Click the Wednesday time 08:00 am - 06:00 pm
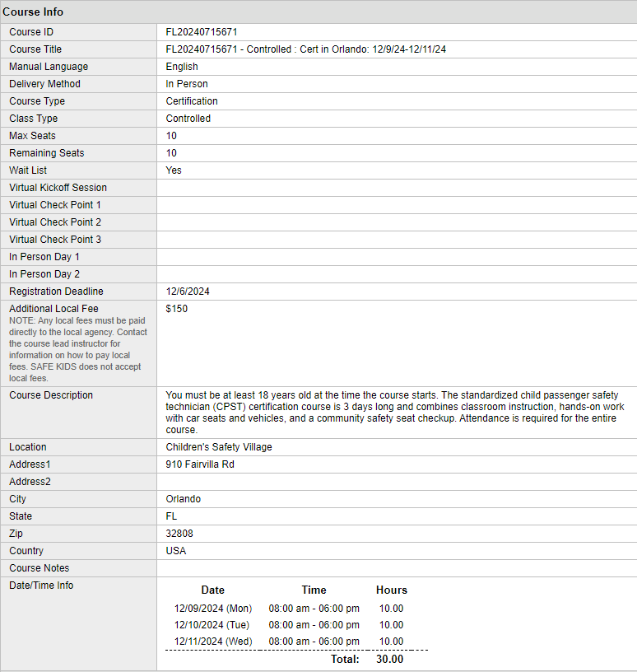This screenshot has height=672, width=637. pos(314,642)
